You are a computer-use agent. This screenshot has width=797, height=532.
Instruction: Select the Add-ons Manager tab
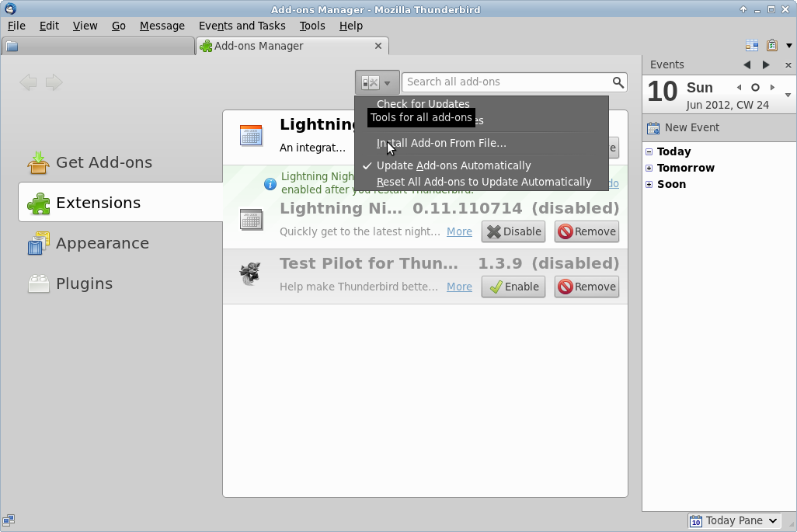292,47
